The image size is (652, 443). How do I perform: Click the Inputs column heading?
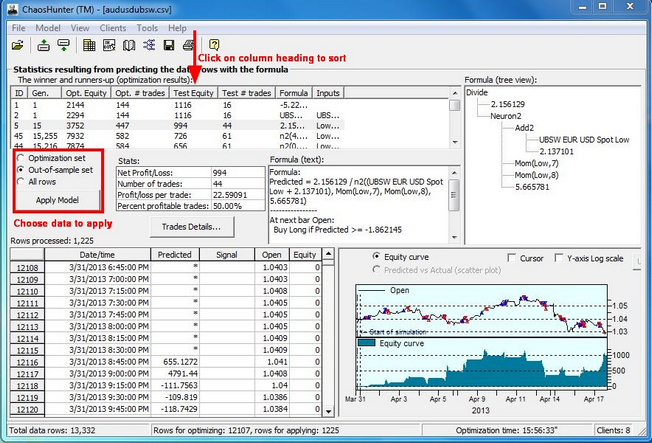click(x=328, y=93)
